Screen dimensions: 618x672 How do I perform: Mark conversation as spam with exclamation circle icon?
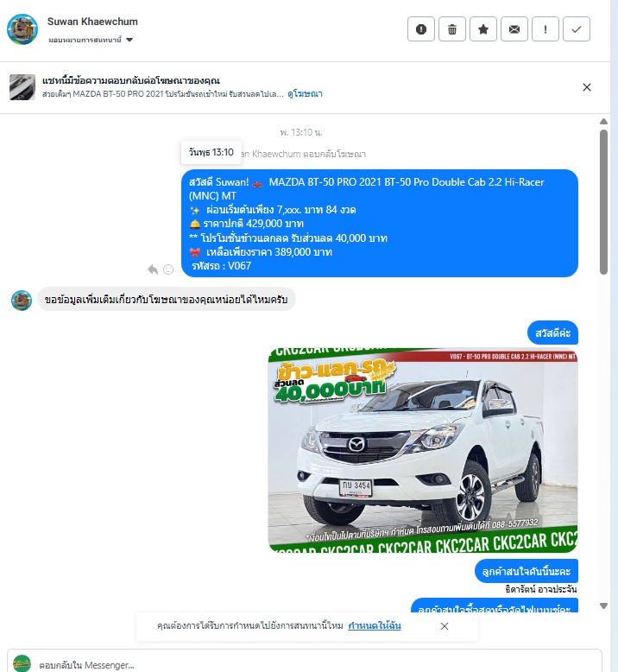click(x=420, y=29)
